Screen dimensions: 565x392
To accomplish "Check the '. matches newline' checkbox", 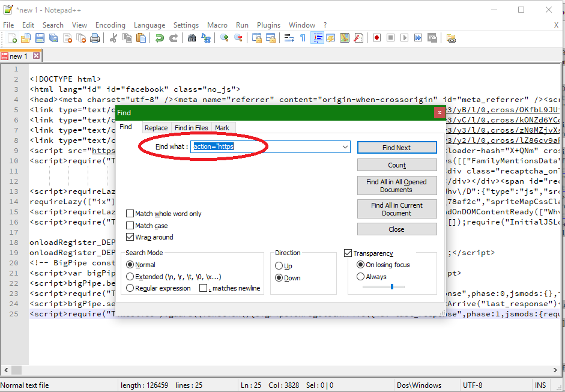I will click(x=203, y=288).
